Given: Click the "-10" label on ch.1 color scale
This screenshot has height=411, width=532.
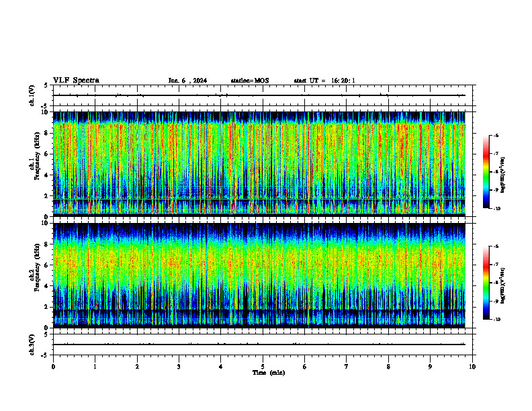Looking at the screenshot, I should coord(496,209).
